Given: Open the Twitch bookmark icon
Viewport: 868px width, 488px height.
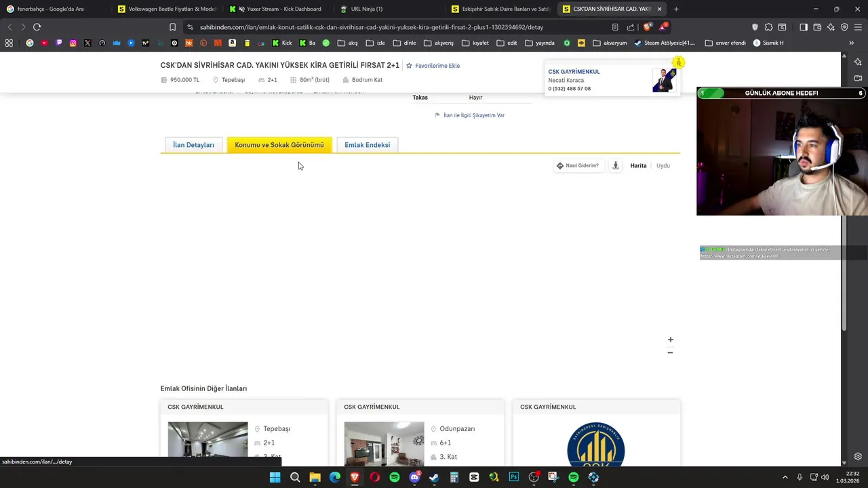Looking at the screenshot, I should [59, 43].
